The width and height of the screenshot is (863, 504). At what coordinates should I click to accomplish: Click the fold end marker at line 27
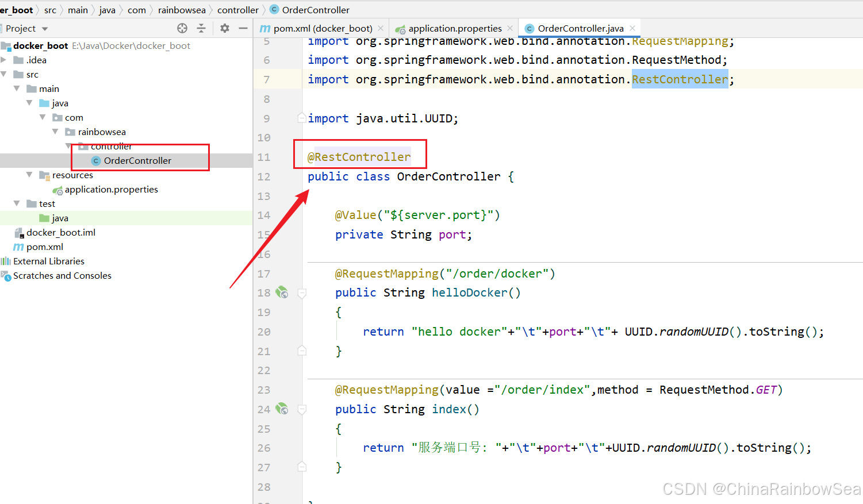tap(302, 467)
